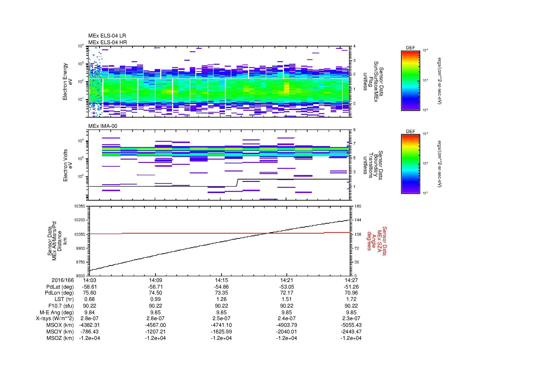Click the MSOX (km) row label
Image resolution: width=555 pixels, height=392 pixels.
60,325
